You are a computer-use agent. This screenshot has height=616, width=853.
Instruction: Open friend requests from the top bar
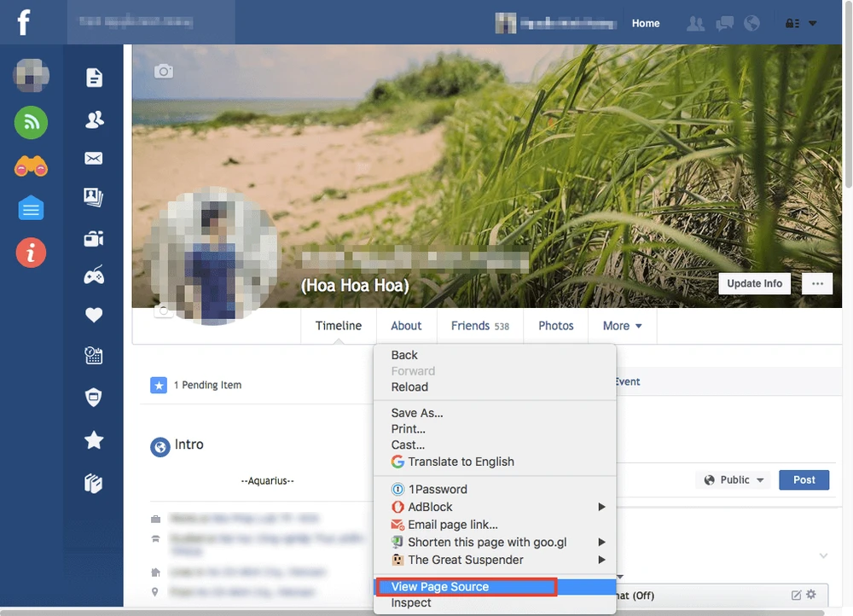pos(695,23)
